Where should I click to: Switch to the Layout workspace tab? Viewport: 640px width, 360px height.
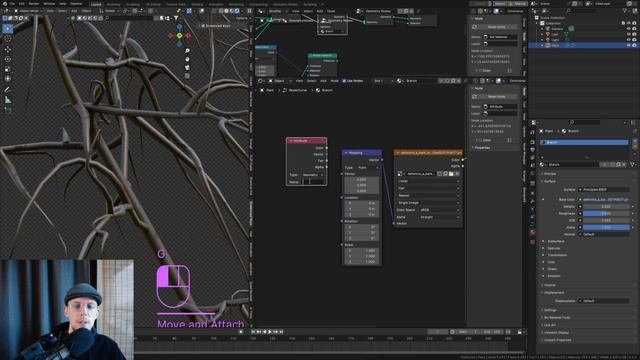(96, 4)
